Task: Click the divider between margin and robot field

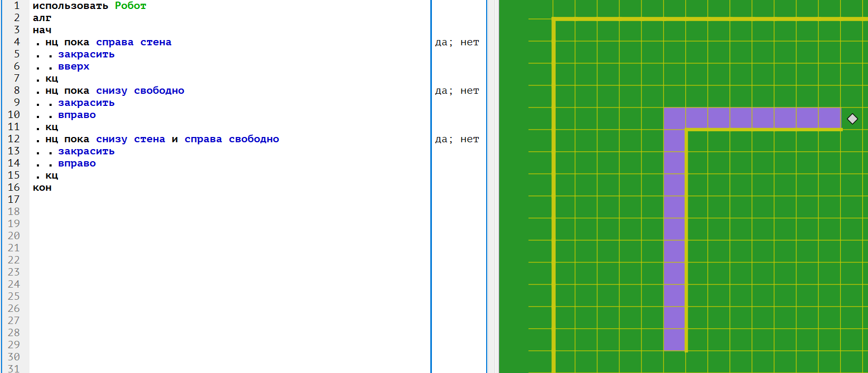Action: 492,186
